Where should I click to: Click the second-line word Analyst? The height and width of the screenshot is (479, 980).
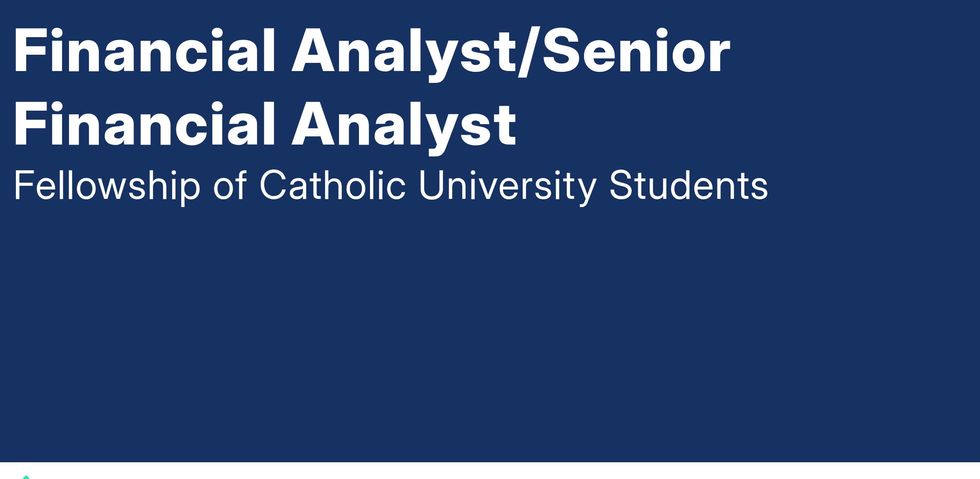click(x=404, y=127)
